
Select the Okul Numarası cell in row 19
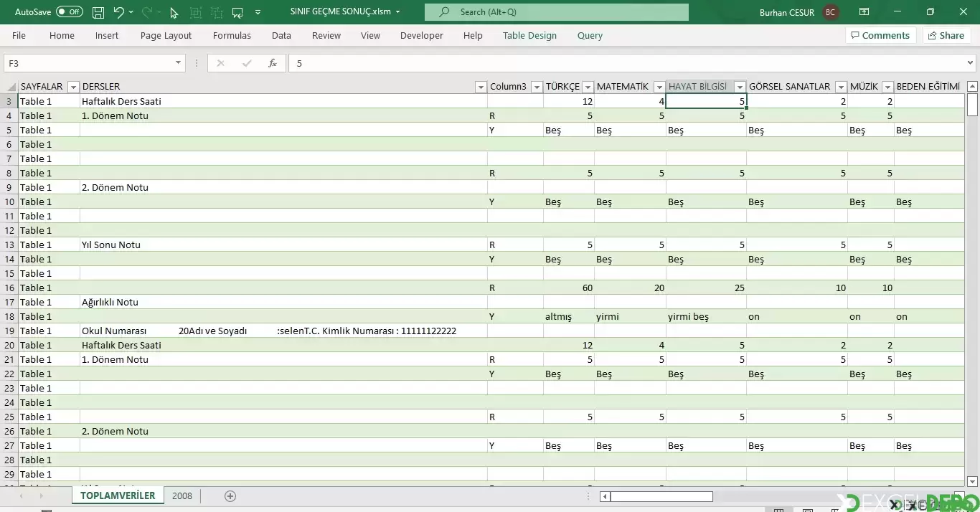coord(283,331)
